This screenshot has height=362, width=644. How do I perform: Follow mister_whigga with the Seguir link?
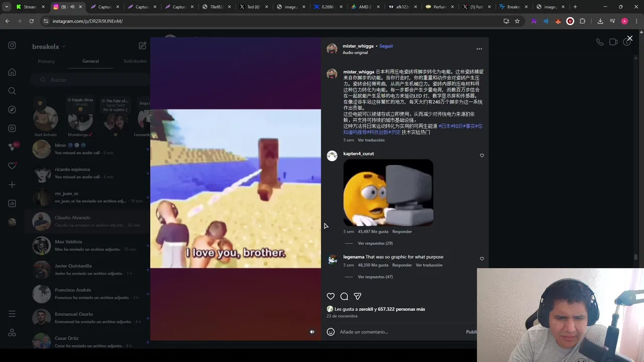coord(386,46)
